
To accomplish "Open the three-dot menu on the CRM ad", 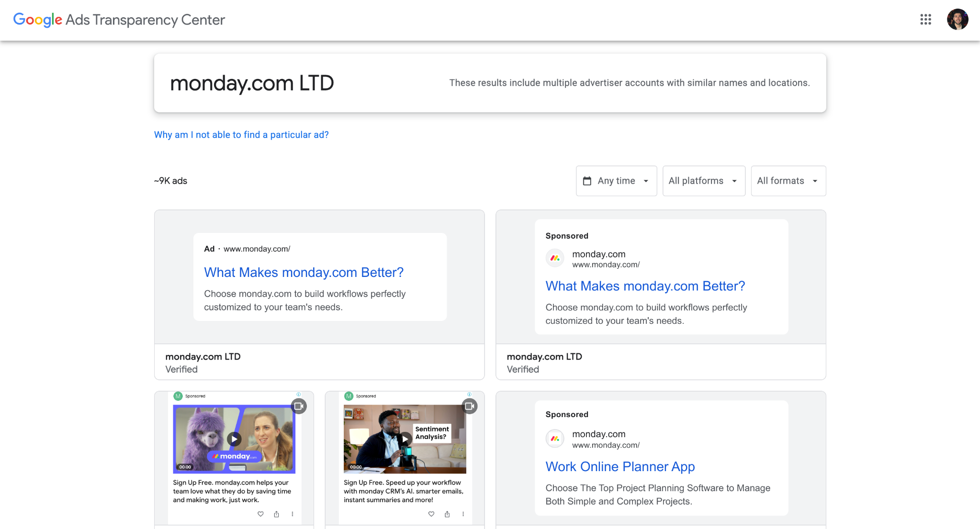I will click(463, 514).
